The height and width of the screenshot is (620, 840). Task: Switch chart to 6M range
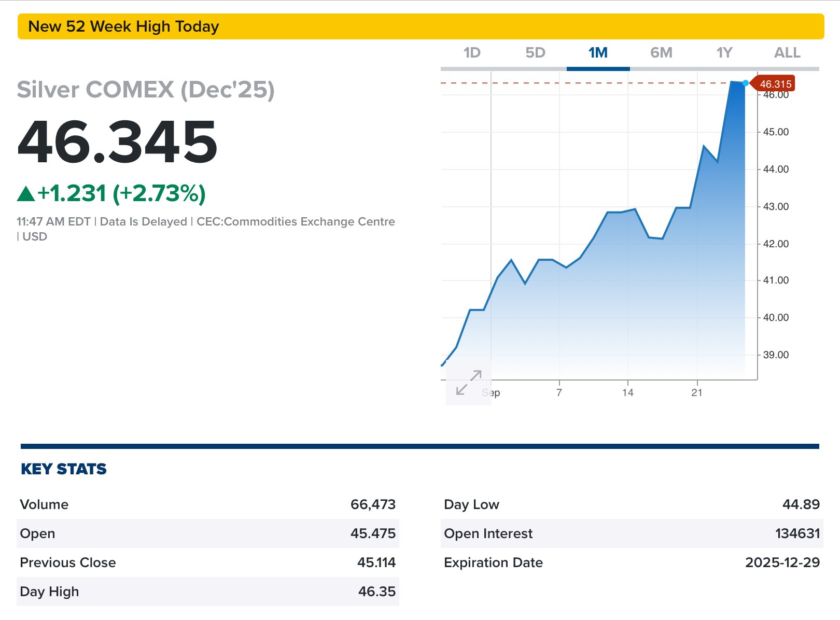coord(661,53)
